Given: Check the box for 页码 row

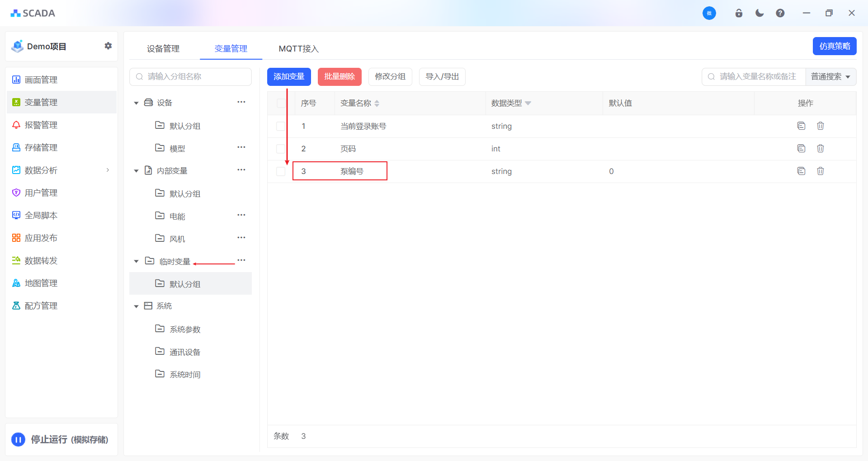Looking at the screenshot, I should tap(281, 149).
